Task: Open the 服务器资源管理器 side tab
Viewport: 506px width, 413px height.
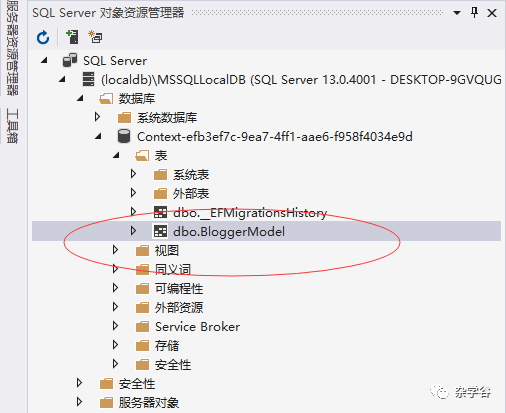Action: pos(12,48)
